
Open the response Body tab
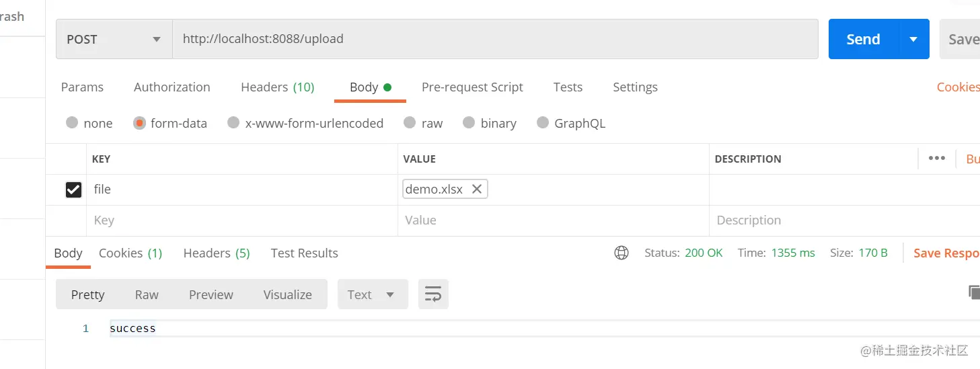pos(68,253)
